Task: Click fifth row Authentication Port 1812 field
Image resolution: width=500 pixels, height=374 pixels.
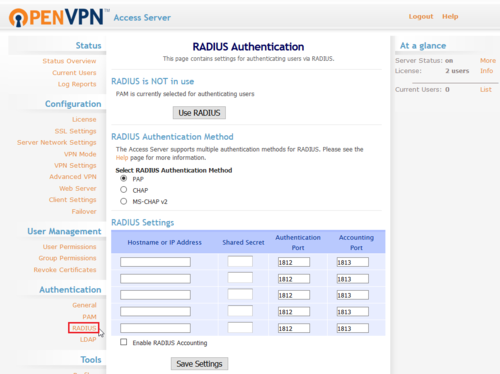Action: tap(294, 328)
